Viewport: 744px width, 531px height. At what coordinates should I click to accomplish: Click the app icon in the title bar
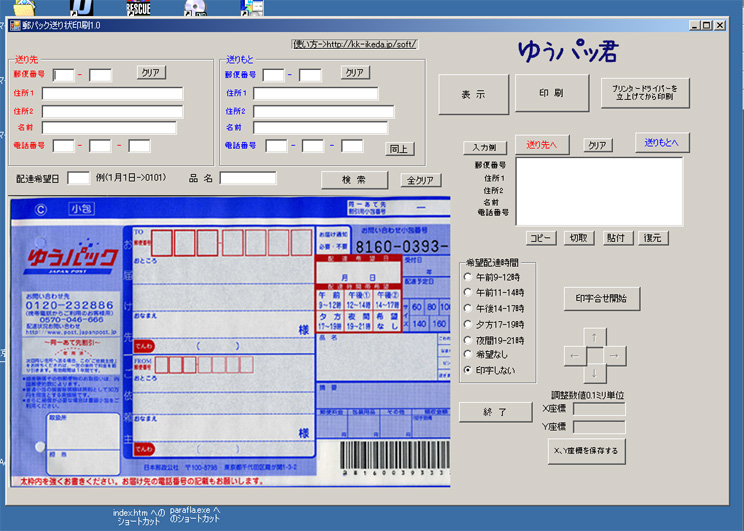coord(15,25)
